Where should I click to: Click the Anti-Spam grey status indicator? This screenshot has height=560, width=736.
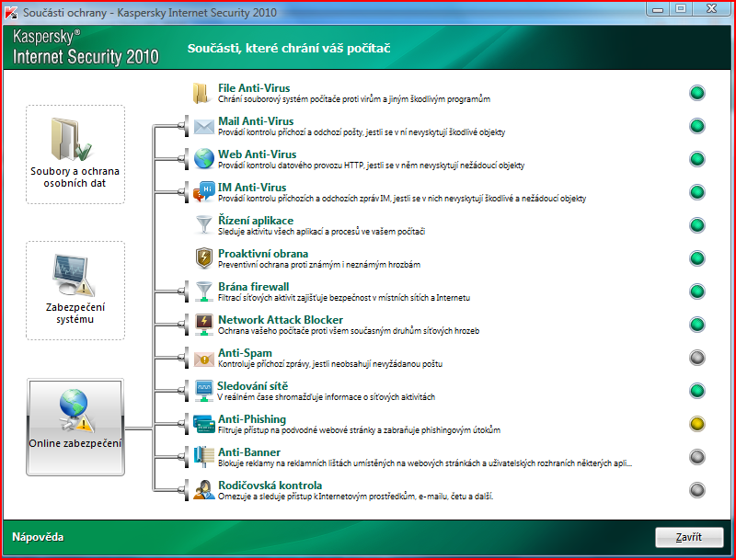697,358
